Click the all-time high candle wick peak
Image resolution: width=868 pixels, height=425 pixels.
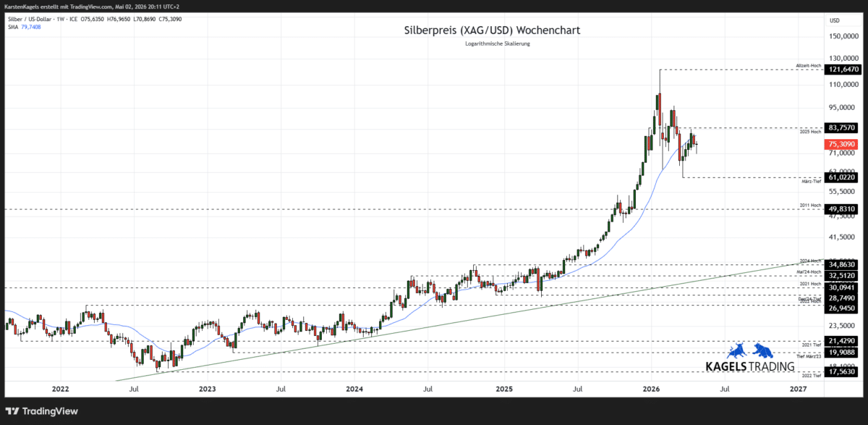pyautogui.click(x=660, y=70)
